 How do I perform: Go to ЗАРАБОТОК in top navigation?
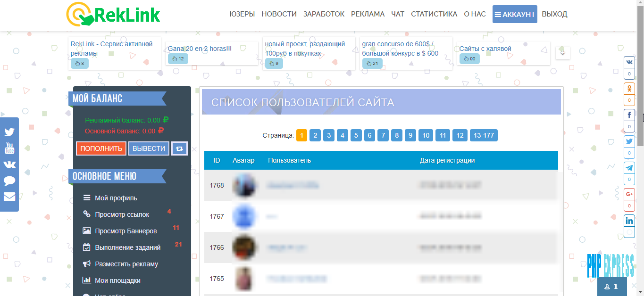pos(324,14)
